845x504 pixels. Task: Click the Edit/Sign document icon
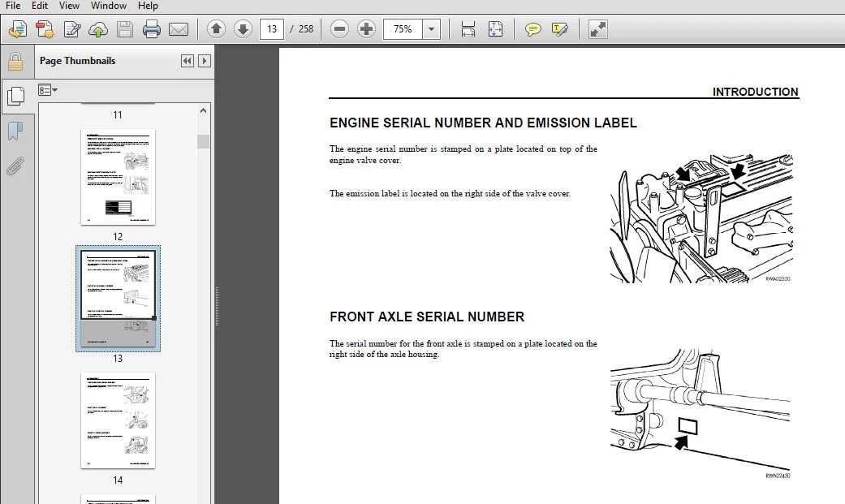pos(71,29)
